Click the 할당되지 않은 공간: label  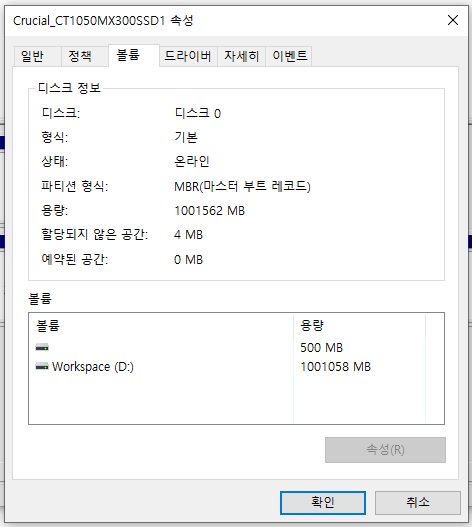[94, 234]
